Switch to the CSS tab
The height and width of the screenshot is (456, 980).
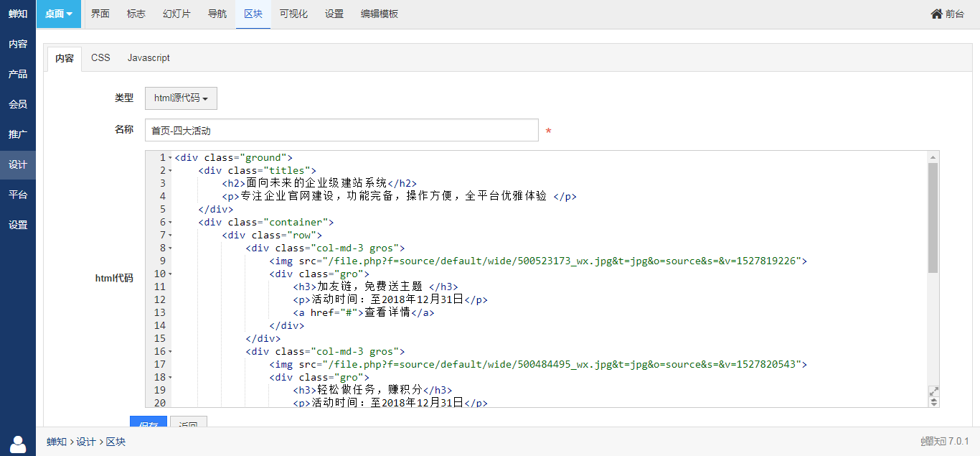click(100, 57)
